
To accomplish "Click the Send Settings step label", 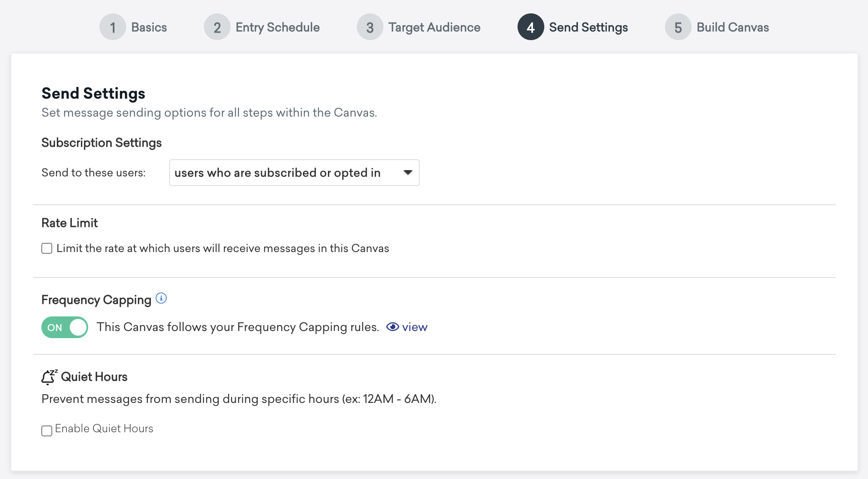I will pyautogui.click(x=589, y=27).
